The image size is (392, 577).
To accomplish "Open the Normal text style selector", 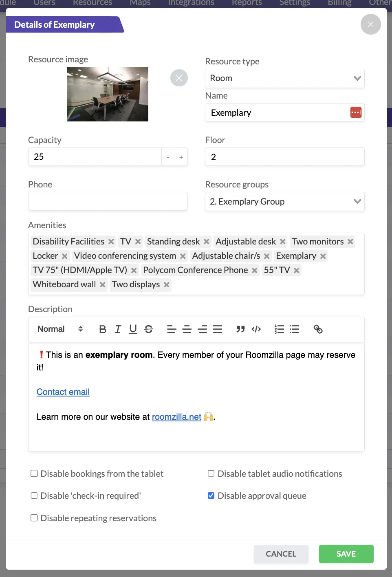I will (60, 329).
